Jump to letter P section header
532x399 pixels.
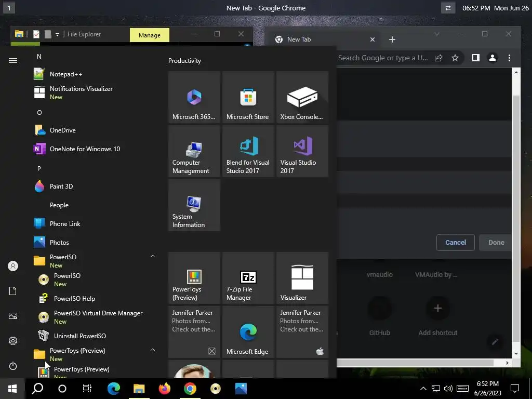[x=39, y=168]
